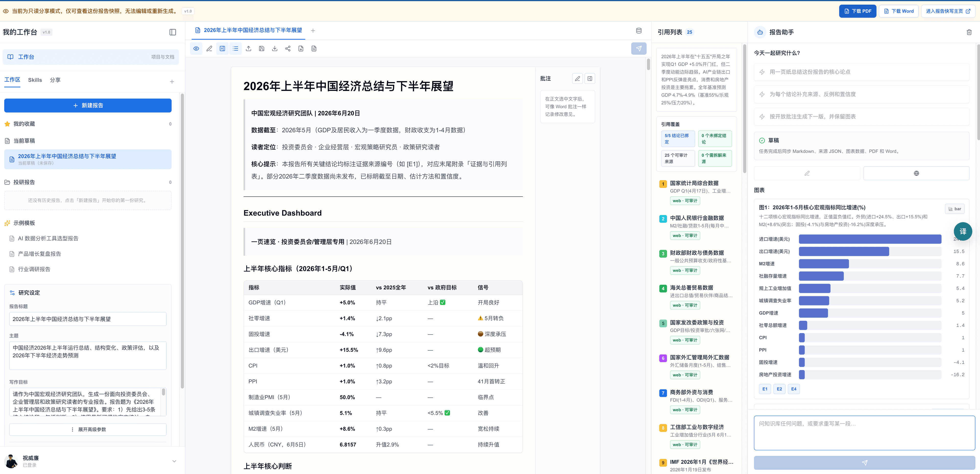Image resolution: width=980 pixels, height=474 pixels.
Task: Open the 工作台 navigation item
Action: tap(91, 57)
